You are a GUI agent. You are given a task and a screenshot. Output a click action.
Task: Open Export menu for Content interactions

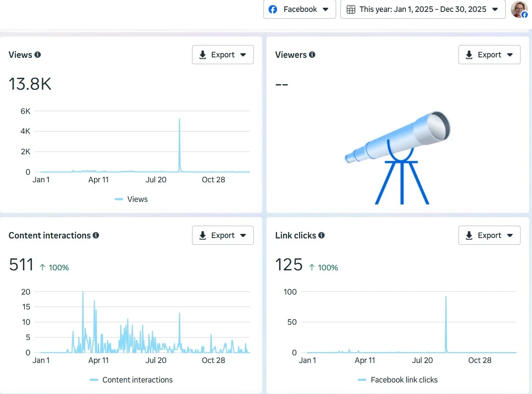[x=223, y=235]
